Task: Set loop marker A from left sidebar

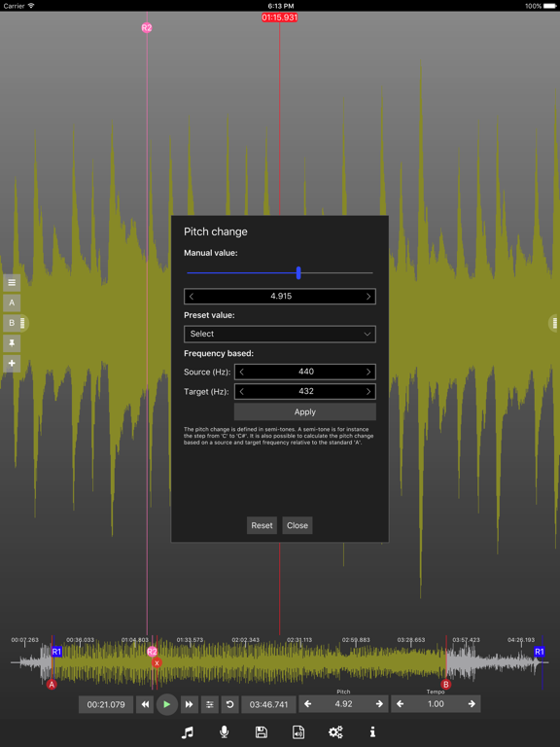Action: coord(12,302)
